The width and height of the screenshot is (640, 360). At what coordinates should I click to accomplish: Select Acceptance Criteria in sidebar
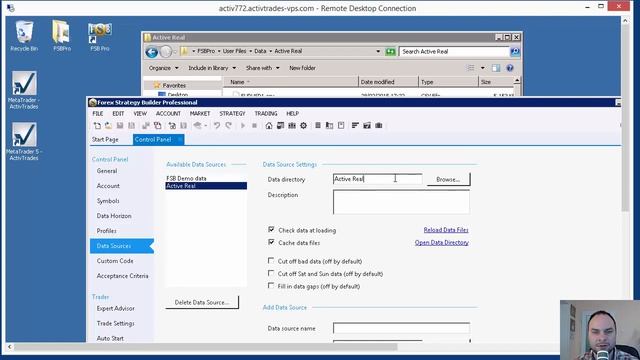122,276
